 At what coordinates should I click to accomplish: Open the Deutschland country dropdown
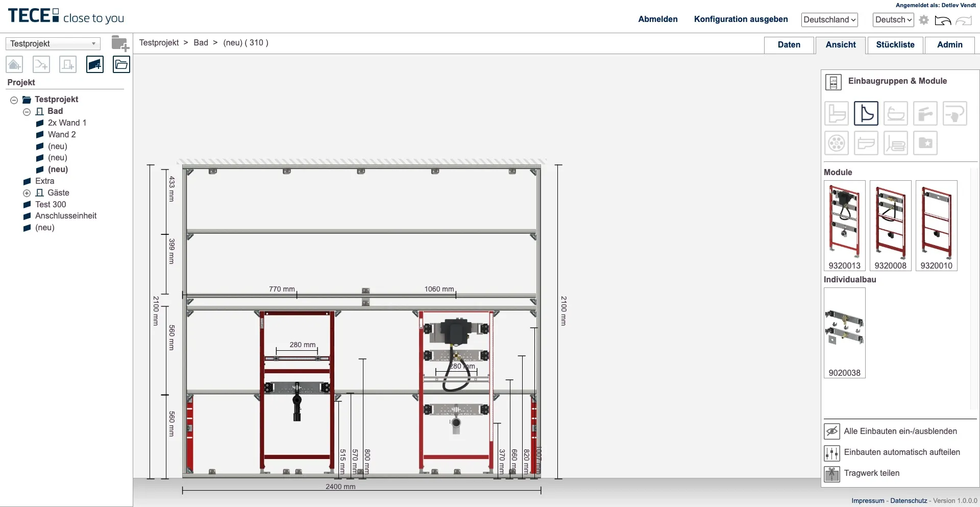tap(829, 20)
